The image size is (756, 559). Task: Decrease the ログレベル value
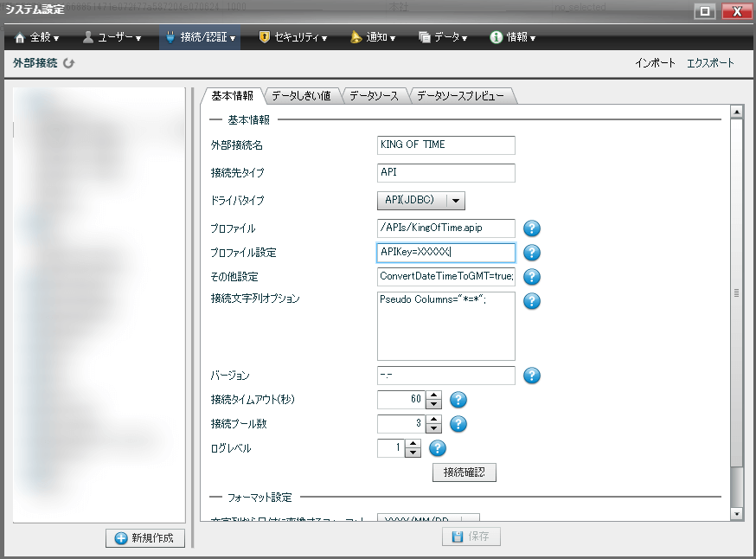413,453
